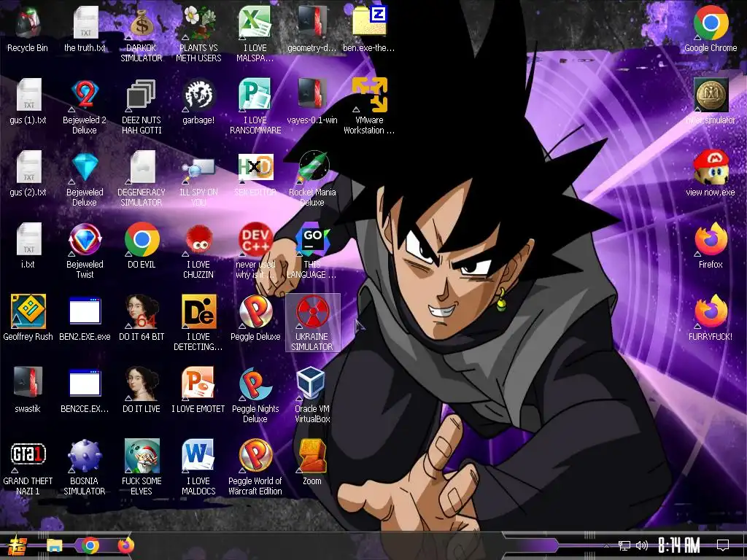Launch BOSNIA SIMULATOR mine icon

(85, 469)
